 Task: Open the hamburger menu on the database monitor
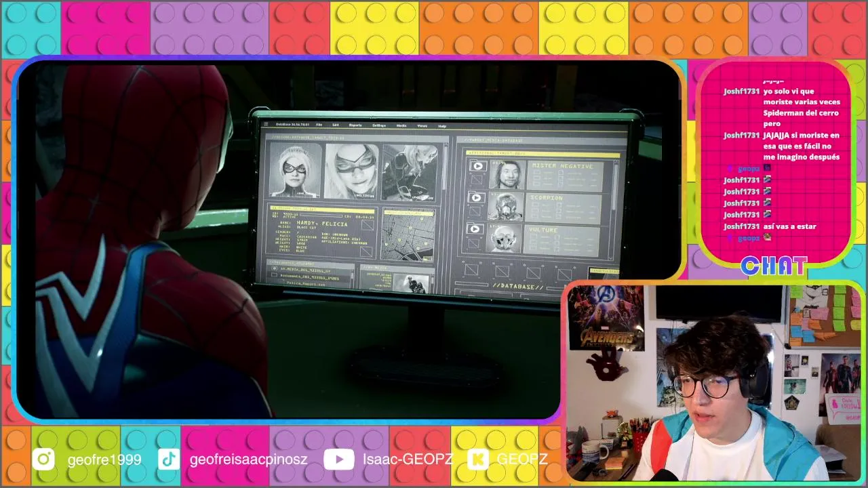click(266, 125)
